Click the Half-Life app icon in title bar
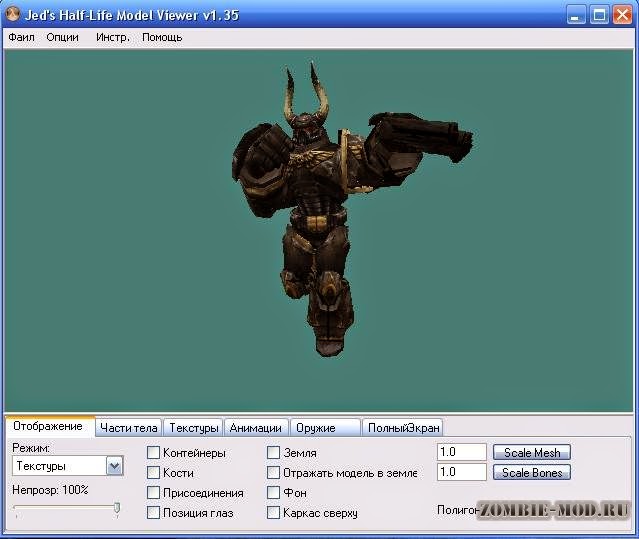Viewport: 639px width, 539px height. 13,14
